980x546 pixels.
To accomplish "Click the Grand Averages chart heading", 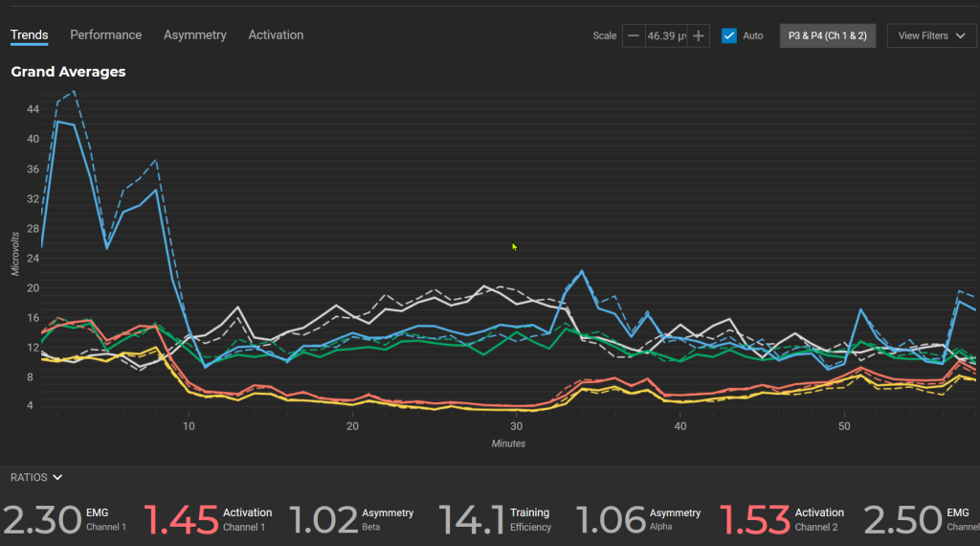I will click(68, 72).
